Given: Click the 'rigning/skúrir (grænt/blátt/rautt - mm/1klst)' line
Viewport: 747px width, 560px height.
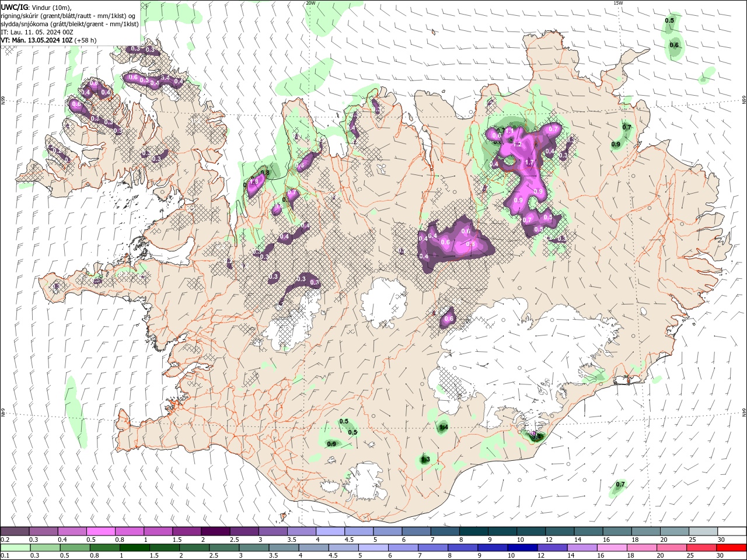Looking at the screenshot, I should (64, 16).
